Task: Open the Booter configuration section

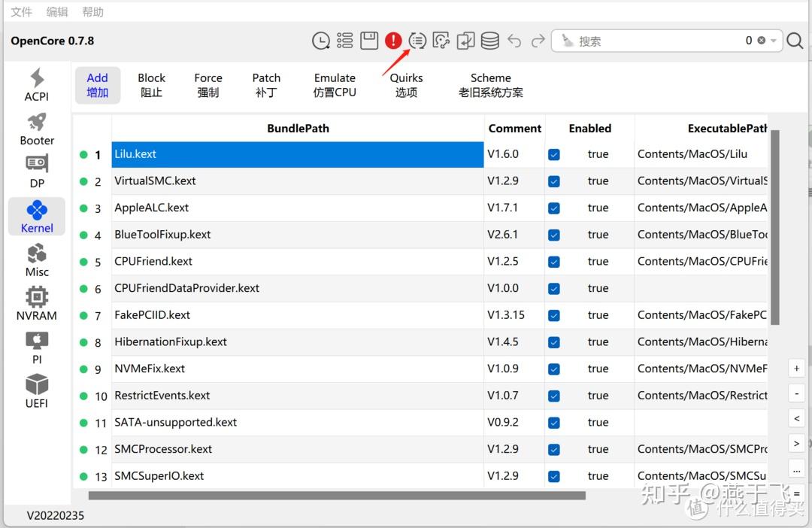Action: pyautogui.click(x=36, y=128)
